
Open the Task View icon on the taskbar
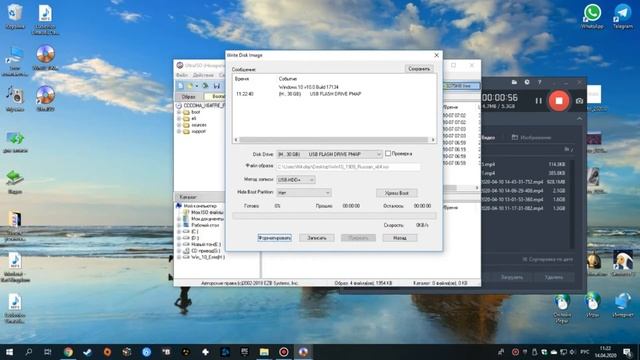point(48,352)
